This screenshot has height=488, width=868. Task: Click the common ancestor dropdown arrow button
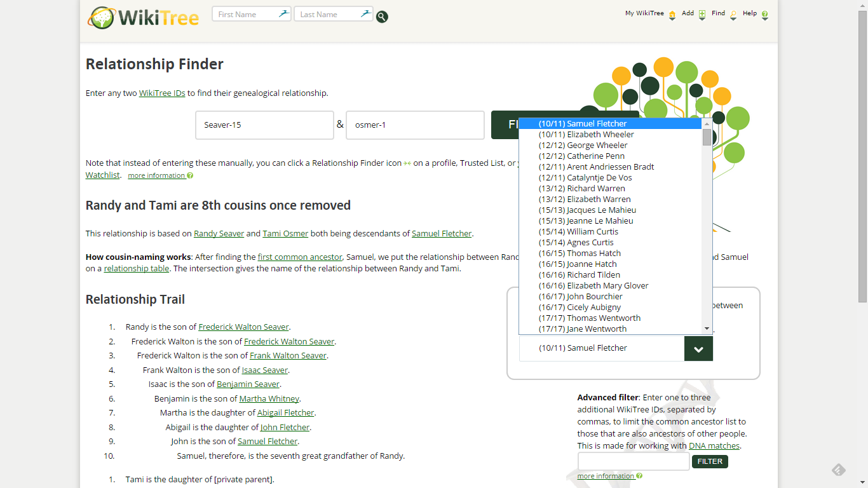click(x=698, y=349)
